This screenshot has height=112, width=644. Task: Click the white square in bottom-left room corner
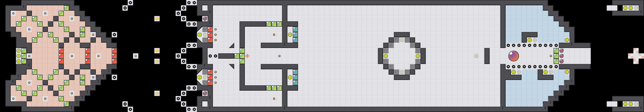pyautogui.click(x=205, y=104)
